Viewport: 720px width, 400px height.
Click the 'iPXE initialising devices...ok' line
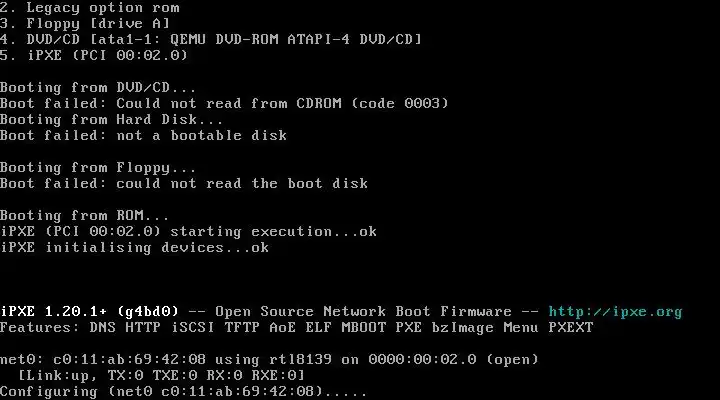point(135,248)
